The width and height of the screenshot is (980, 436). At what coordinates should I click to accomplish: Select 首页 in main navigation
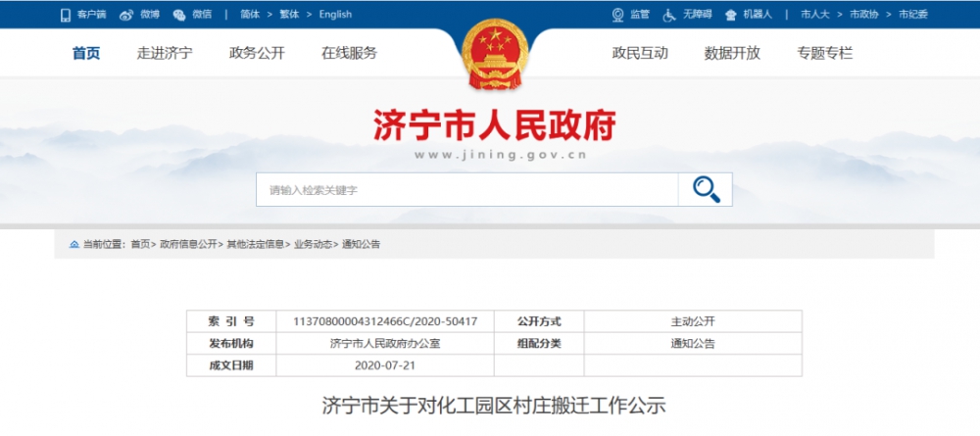pos(86,54)
